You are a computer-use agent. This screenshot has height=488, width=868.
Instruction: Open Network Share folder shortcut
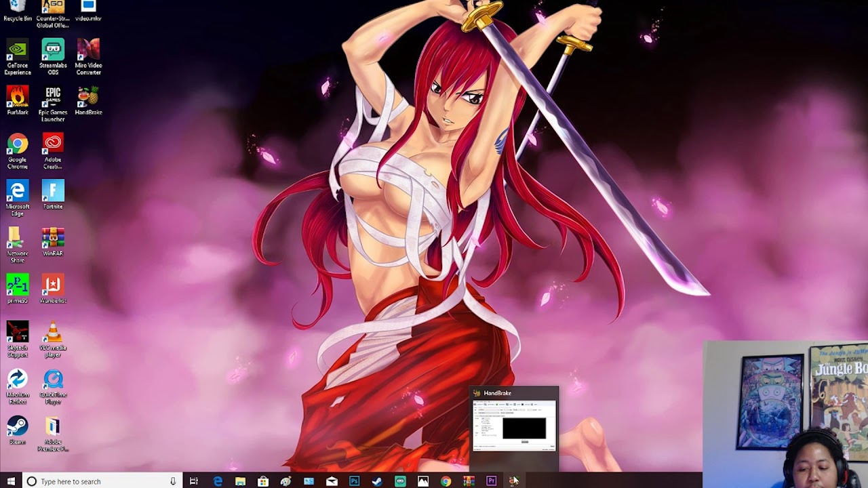[x=18, y=245]
